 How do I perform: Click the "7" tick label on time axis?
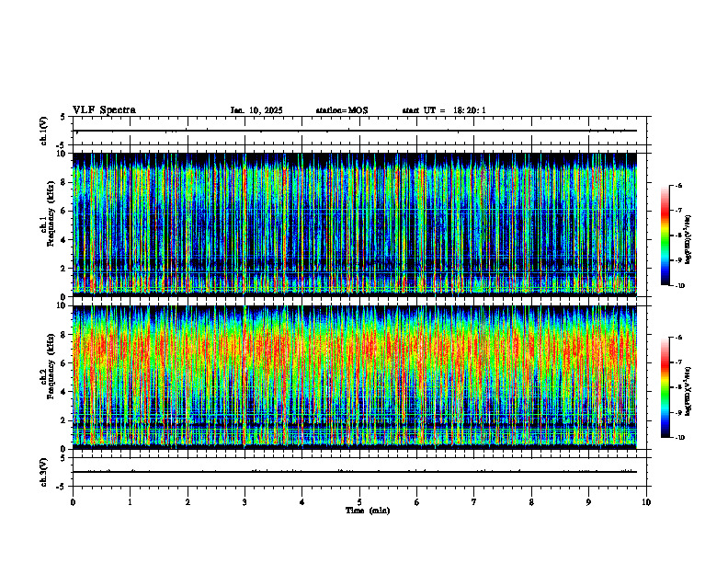click(474, 502)
